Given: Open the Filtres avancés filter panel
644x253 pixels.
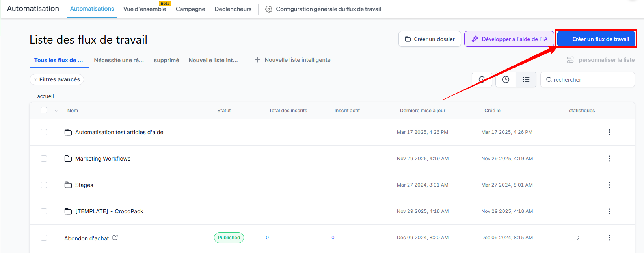Looking at the screenshot, I should [57, 79].
